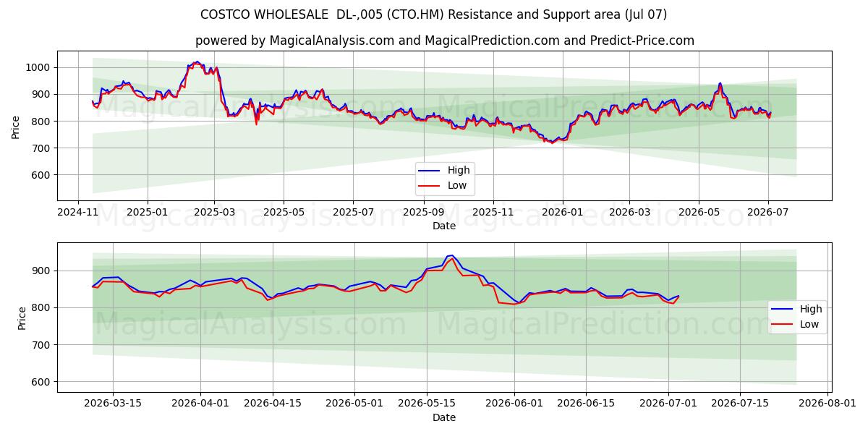The height and width of the screenshot is (434, 868).
Task: Click the '2026-01' tick on the top chart
Action: click(x=562, y=212)
